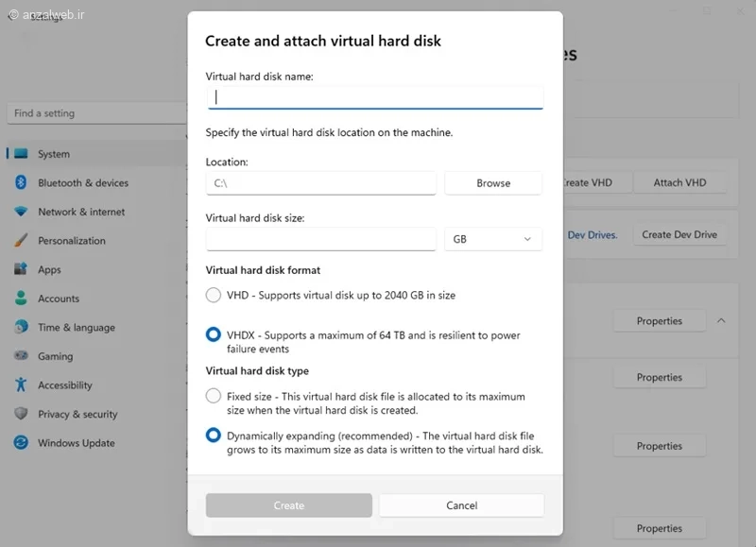This screenshot has width=756, height=547.
Task: Click the Apps icon in sidebar
Action: pos(21,268)
